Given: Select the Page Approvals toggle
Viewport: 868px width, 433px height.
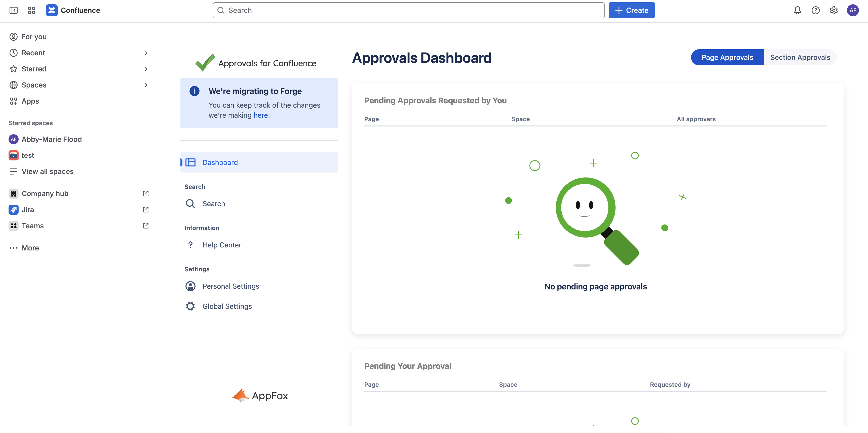Looking at the screenshot, I should (x=727, y=57).
